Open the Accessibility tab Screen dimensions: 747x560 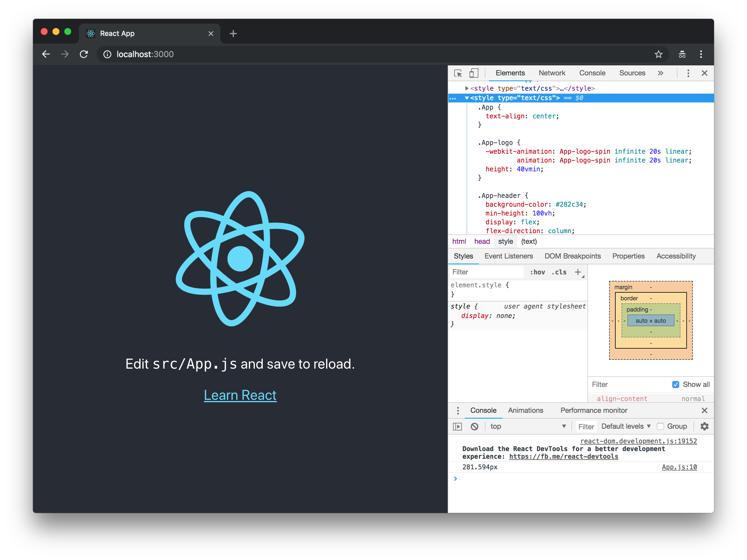(676, 256)
